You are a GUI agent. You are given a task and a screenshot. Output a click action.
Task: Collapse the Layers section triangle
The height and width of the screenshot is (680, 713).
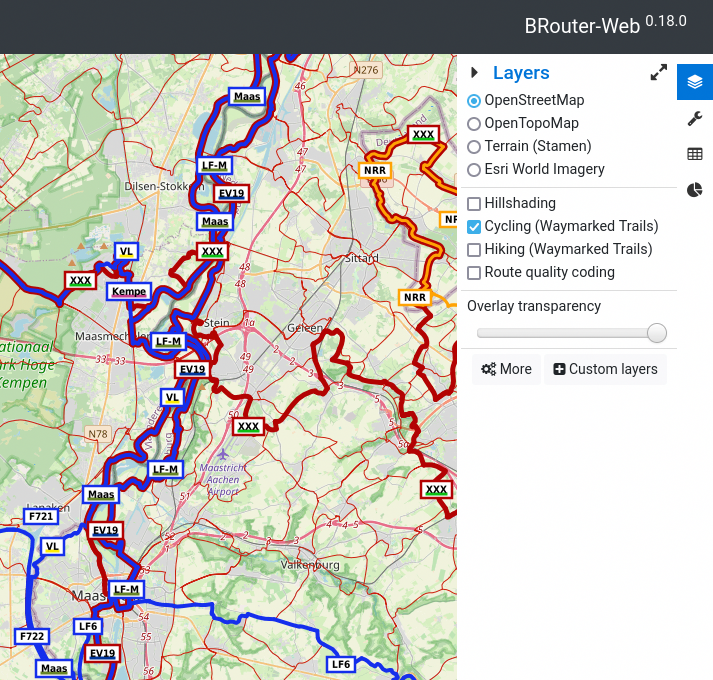click(x=474, y=73)
